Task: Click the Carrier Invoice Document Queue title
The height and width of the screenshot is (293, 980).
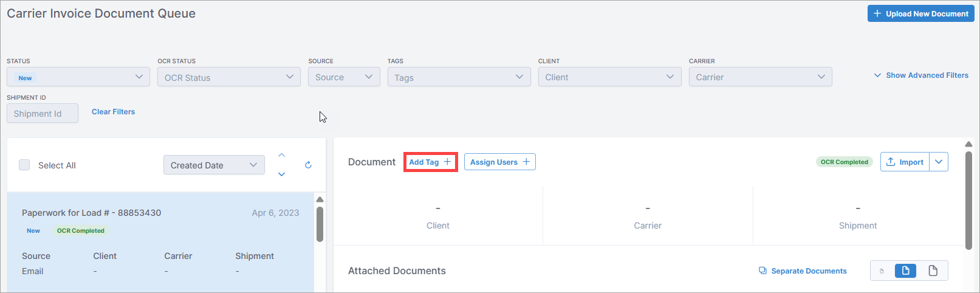Action: [101, 13]
